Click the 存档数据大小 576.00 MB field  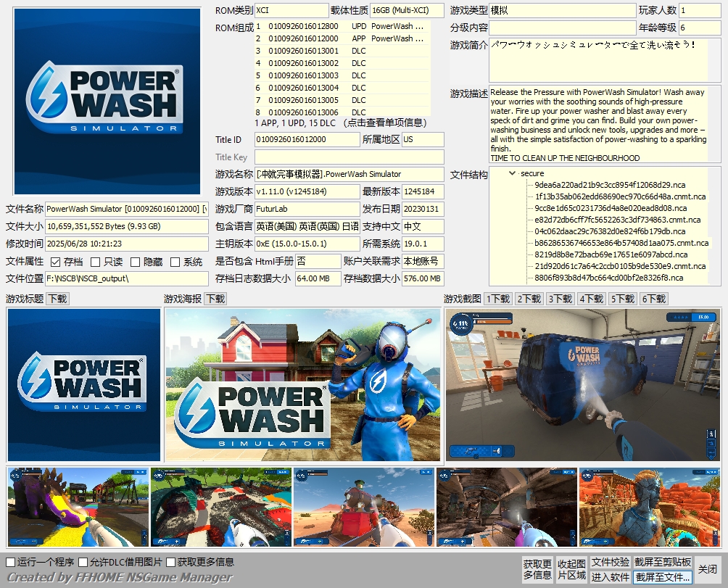(423, 278)
